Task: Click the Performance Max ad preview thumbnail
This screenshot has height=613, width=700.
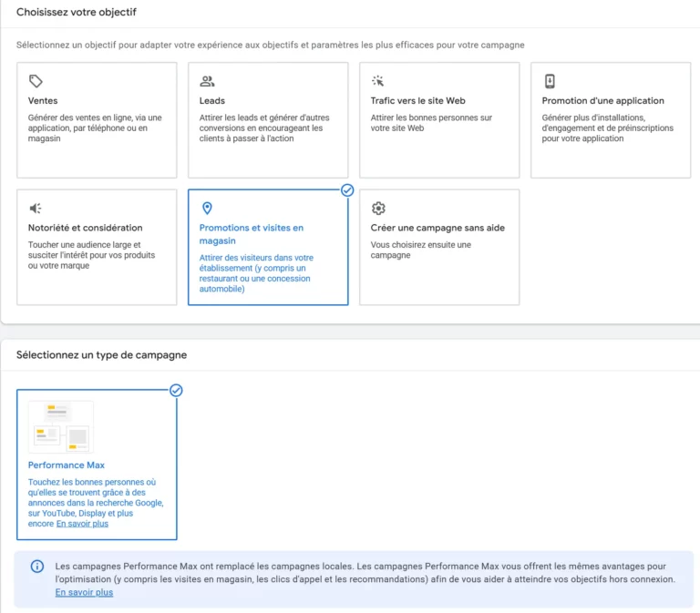Action: (61, 427)
